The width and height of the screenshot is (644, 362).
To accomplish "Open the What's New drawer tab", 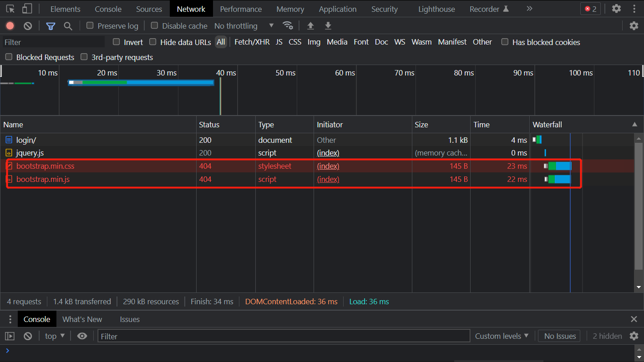I will [x=82, y=319].
